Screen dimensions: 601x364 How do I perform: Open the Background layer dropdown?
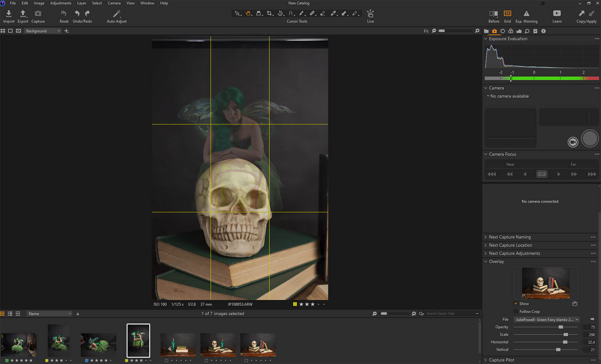[x=43, y=31]
